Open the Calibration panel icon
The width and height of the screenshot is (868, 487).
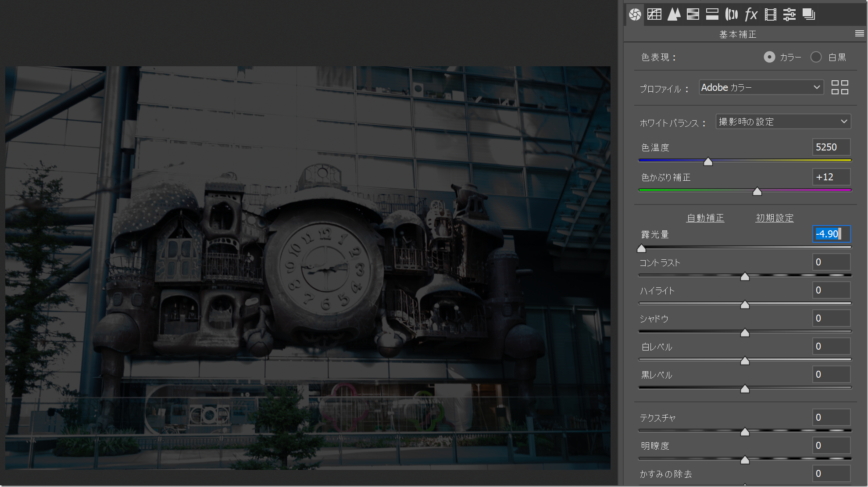pos(770,14)
